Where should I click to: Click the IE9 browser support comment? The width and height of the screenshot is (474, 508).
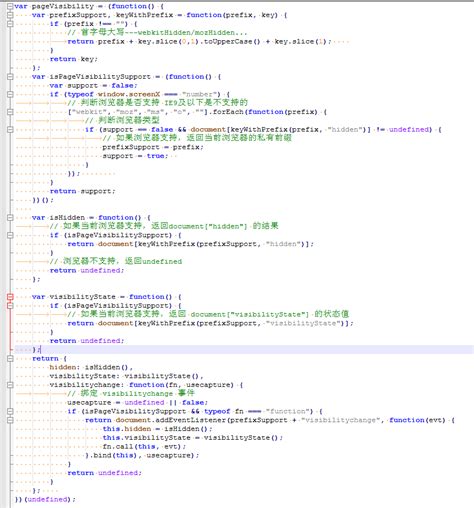[158, 103]
